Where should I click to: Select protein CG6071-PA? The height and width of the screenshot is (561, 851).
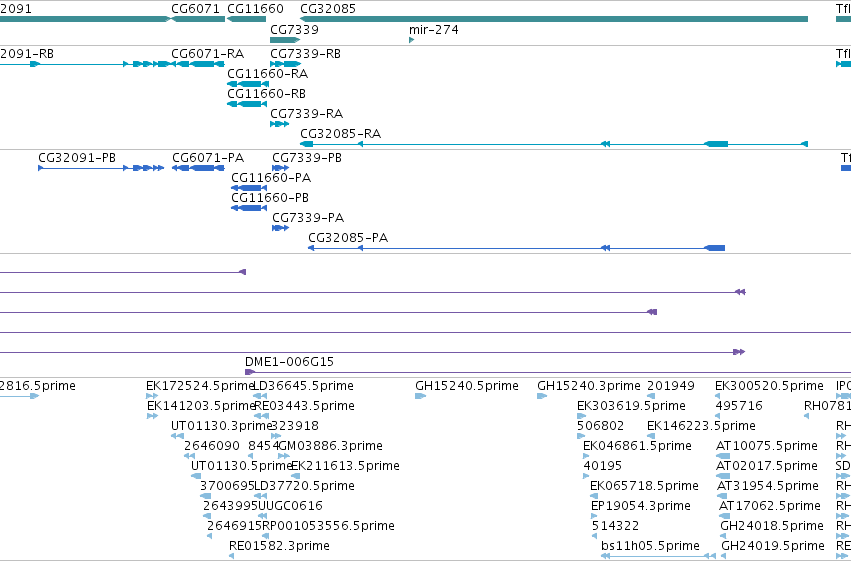208,158
